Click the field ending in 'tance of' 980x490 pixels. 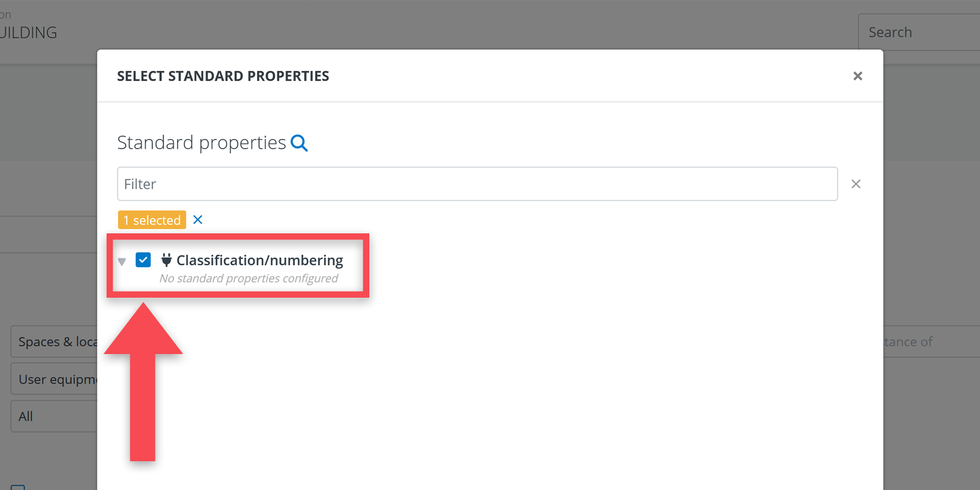pos(931,342)
